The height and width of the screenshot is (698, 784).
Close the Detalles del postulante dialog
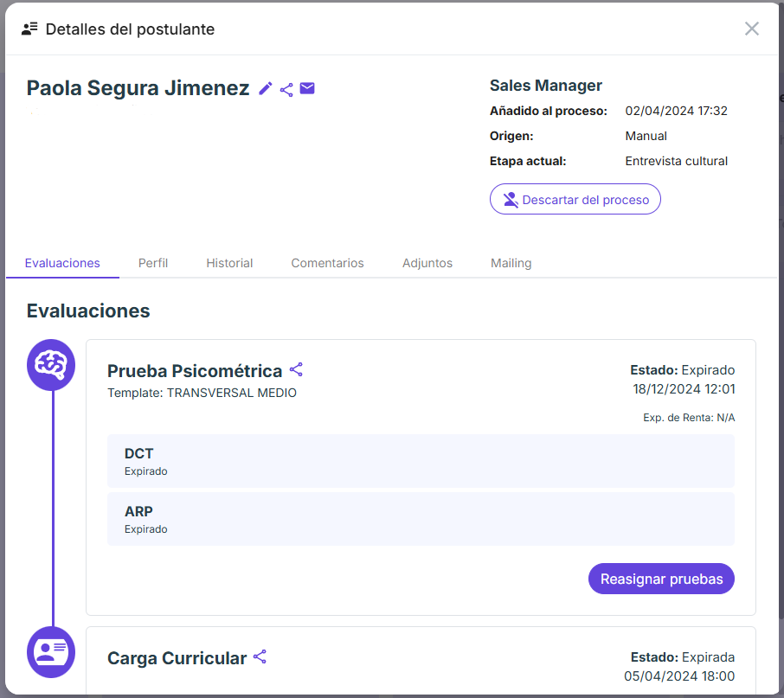point(751,29)
